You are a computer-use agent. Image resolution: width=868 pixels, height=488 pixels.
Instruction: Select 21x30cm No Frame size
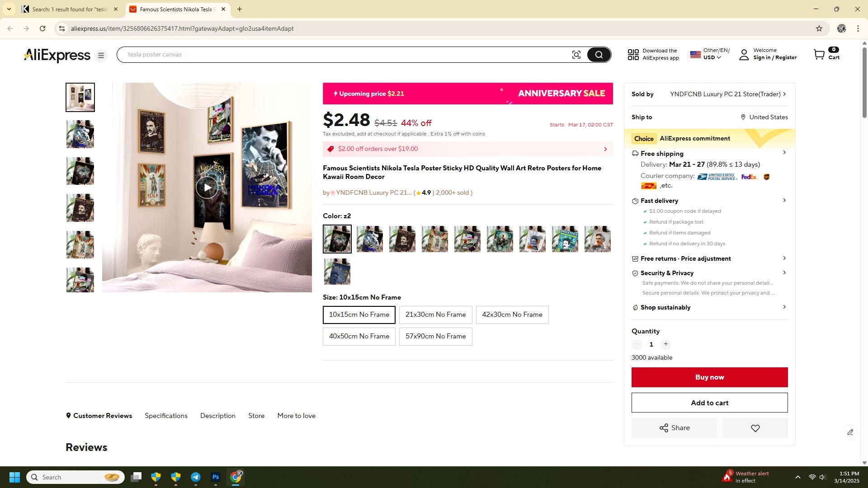point(435,315)
